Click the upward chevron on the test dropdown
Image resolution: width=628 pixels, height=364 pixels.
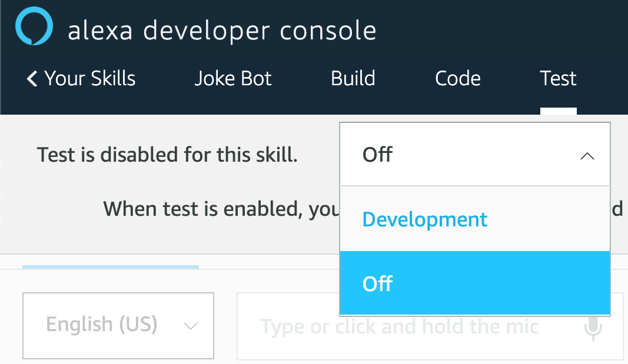[587, 156]
